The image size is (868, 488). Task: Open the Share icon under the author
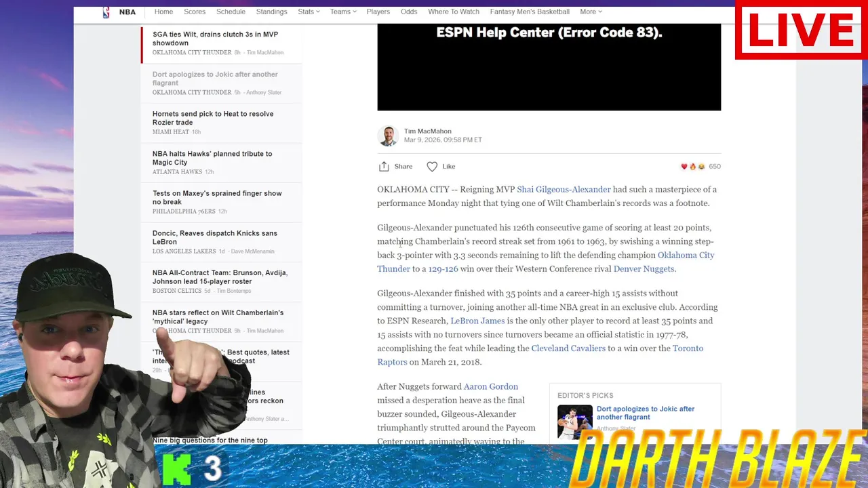click(x=384, y=166)
